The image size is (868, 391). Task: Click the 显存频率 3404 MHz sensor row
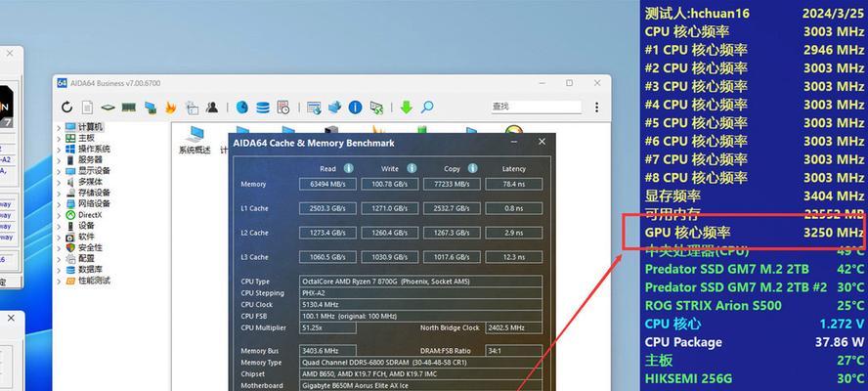(754, 196)
